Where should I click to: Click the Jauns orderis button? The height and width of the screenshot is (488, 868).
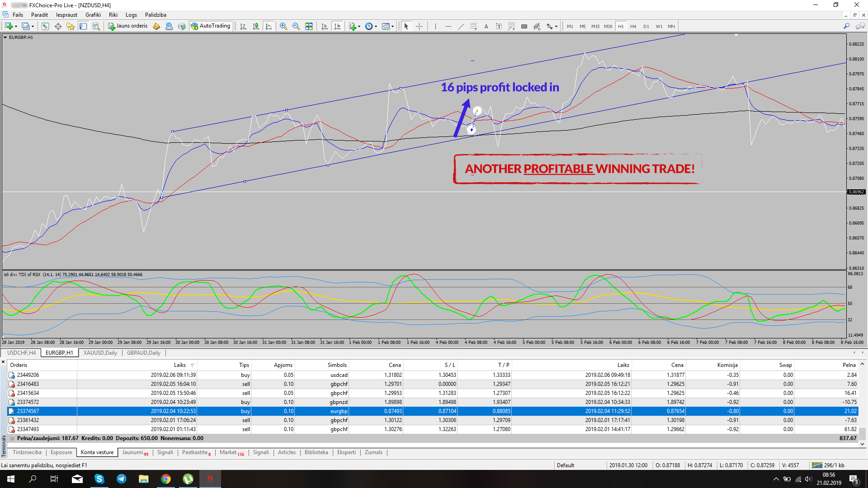[x=127, y=26]
